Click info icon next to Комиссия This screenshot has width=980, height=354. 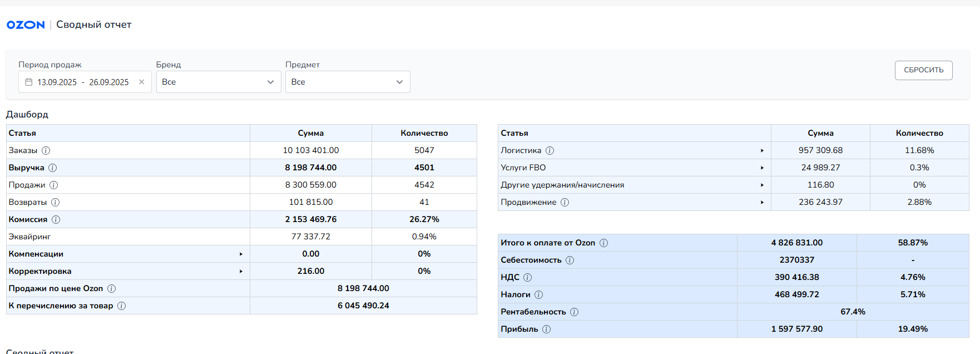tap(56, 219)
